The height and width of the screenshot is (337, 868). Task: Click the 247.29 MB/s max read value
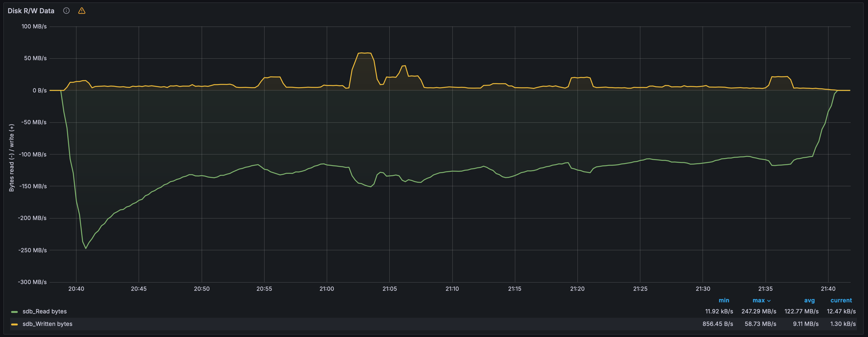759,311
